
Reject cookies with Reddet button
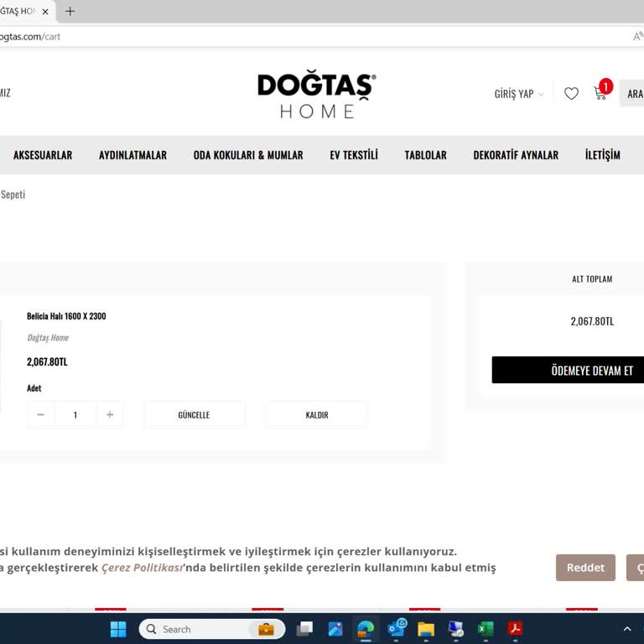point(585,567)
